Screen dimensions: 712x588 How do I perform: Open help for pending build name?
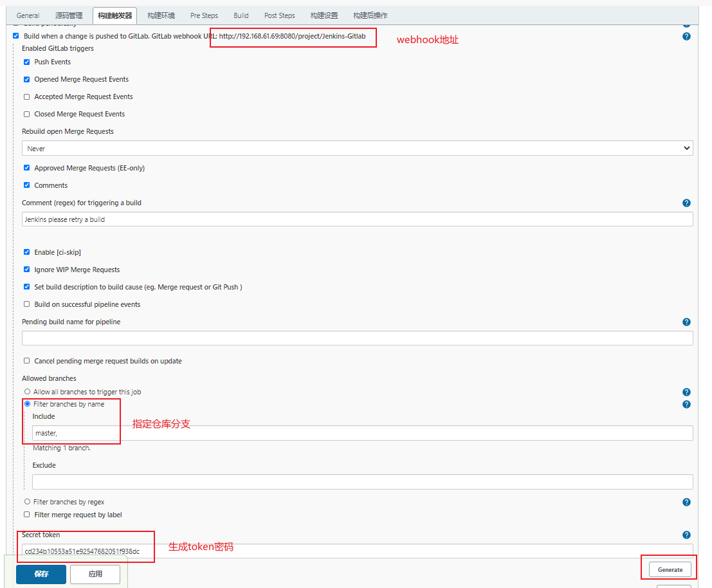pos(686,322)
